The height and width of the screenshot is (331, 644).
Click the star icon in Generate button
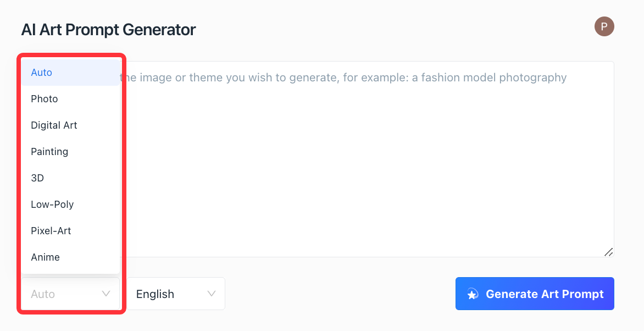click(473, 294)
